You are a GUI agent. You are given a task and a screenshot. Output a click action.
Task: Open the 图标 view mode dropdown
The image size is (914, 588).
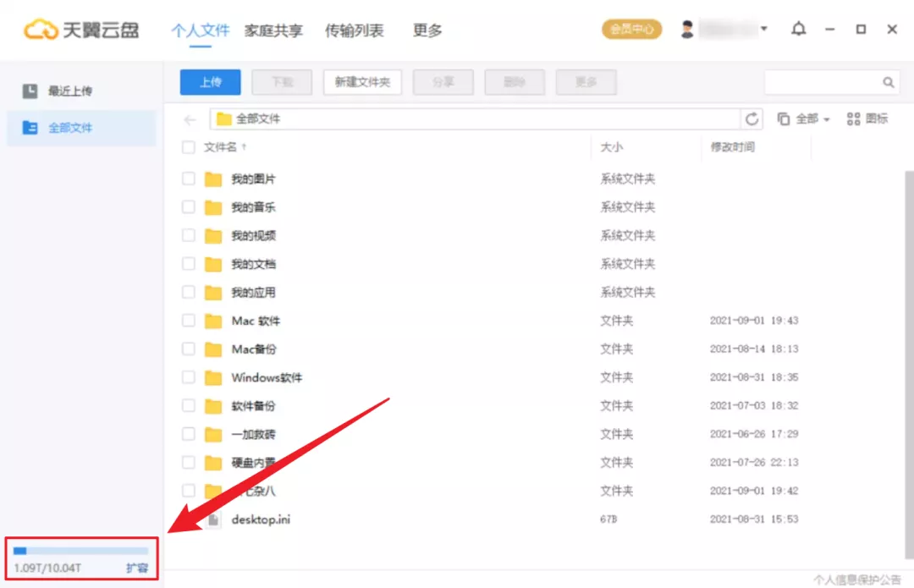(x=867, y=119)
